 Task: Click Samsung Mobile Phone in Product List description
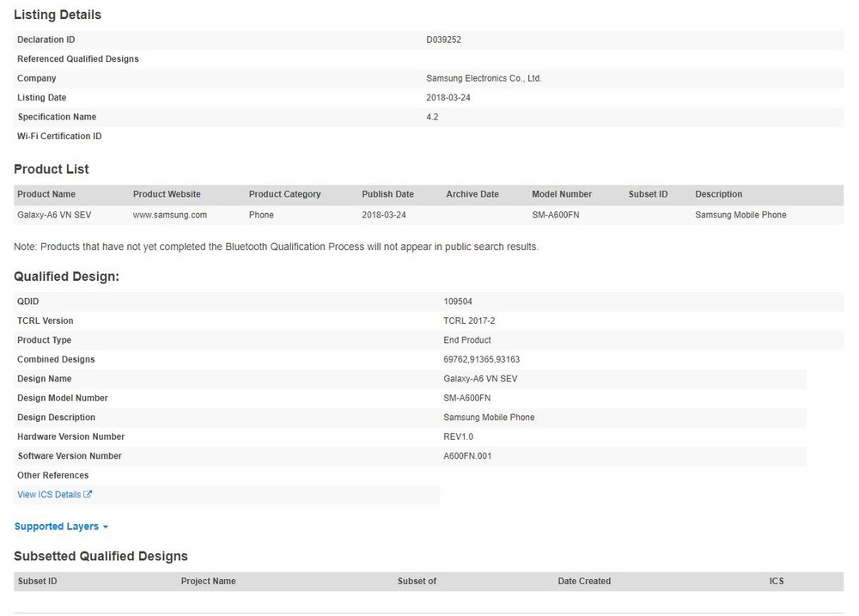click(x=740, y=215)
